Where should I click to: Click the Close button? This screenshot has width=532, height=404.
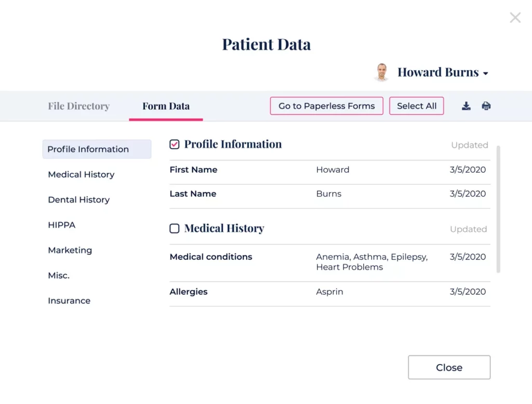point(449,368)
